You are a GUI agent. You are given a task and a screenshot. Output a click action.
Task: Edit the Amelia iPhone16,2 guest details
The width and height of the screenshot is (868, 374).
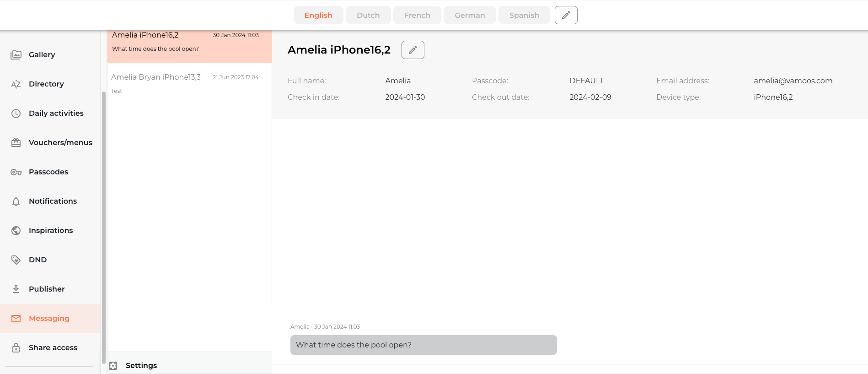(413, 50)
